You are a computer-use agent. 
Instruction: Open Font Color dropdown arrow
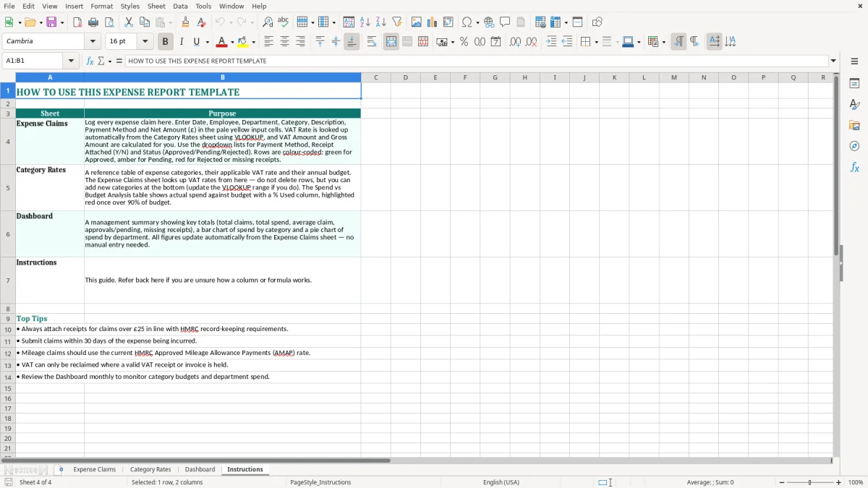[x=231, y=42]
